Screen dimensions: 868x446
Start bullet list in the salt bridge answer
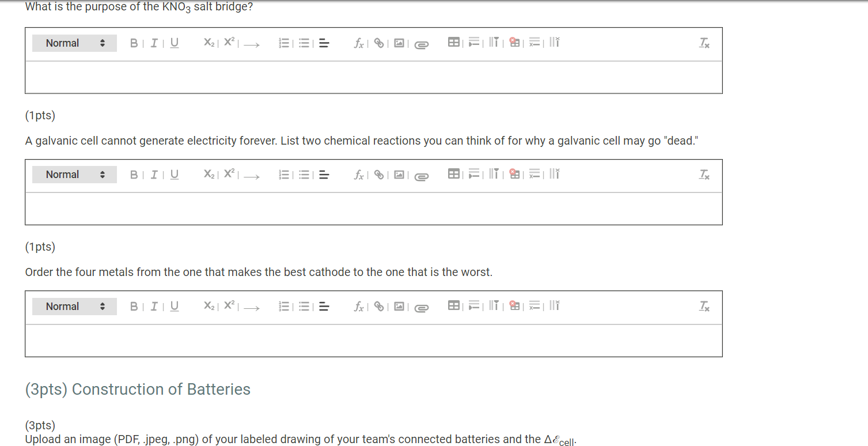pyautogui.click(x=304, y=43)
